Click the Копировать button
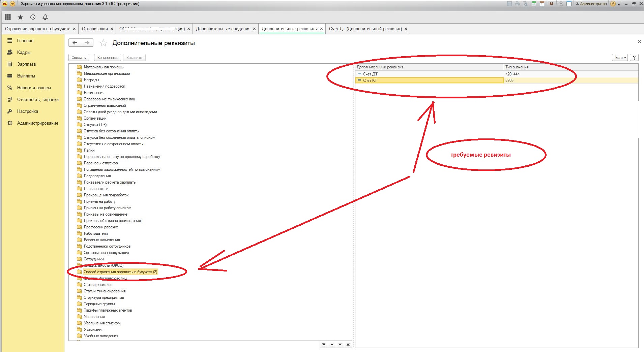644x352 pixels. coord(107,58)
